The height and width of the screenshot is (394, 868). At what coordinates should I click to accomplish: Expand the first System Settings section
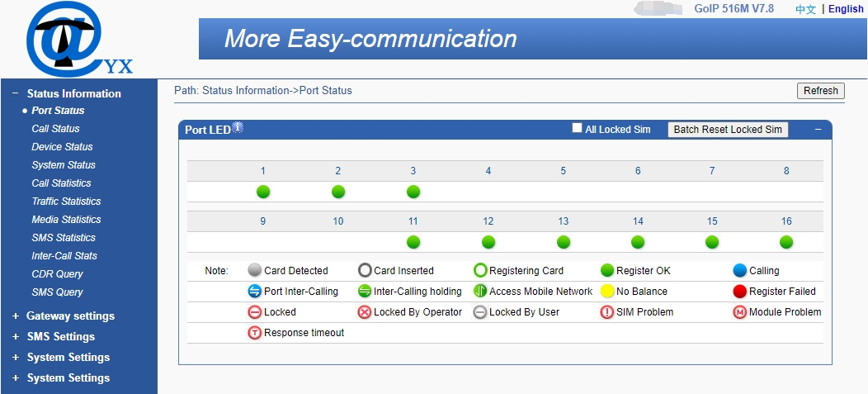16,358
